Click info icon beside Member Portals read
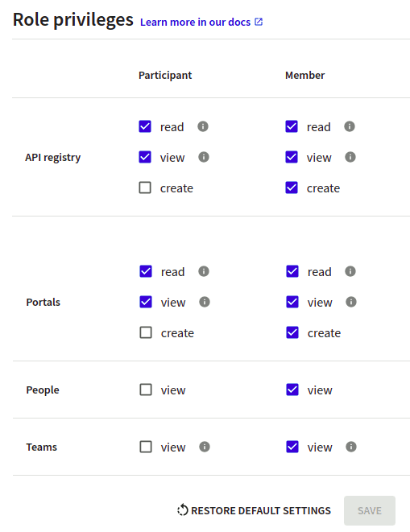Screen dimensions: 410x532 click(350, 271)
